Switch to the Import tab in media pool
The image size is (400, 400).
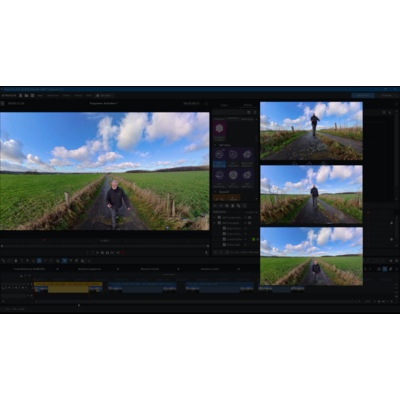224,105
